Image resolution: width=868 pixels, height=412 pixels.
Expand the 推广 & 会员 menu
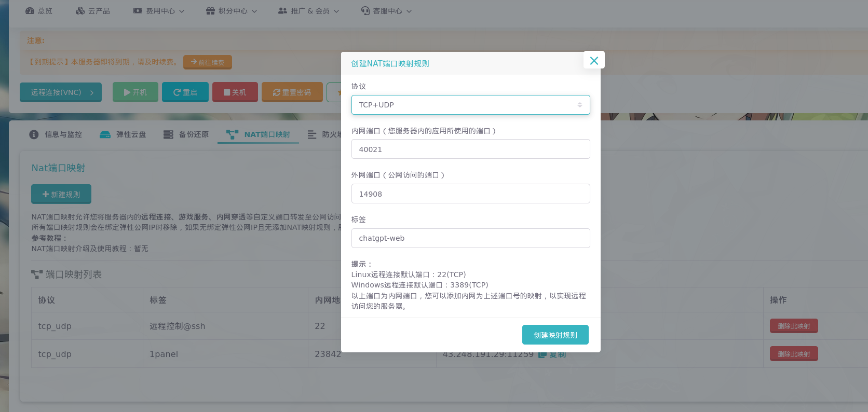tap(309, 11)
